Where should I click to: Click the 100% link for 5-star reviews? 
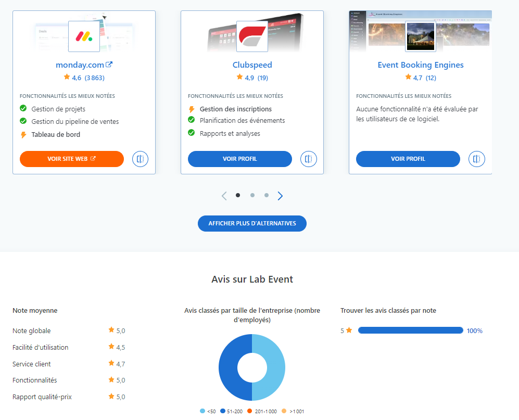pos(475,330)
